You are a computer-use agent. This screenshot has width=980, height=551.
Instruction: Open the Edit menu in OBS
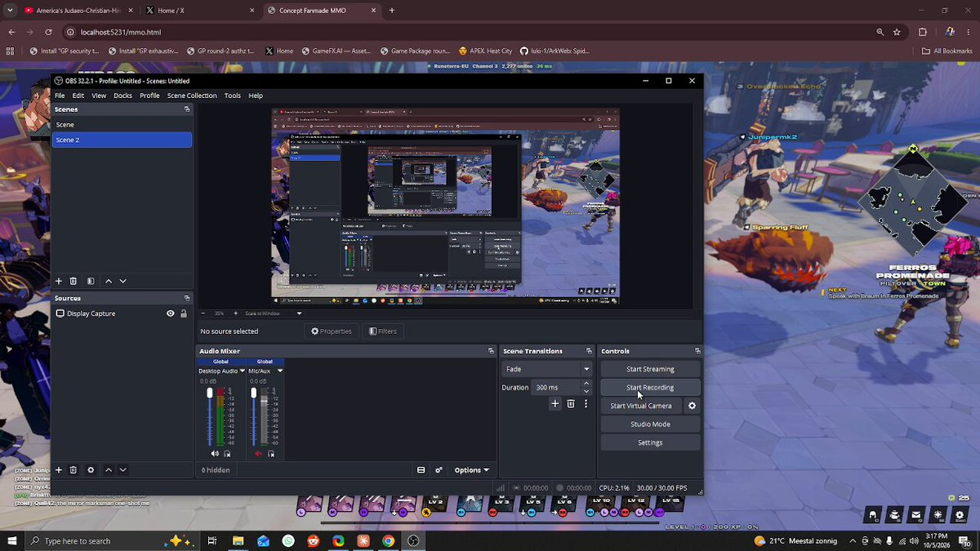tap(78, 96)
